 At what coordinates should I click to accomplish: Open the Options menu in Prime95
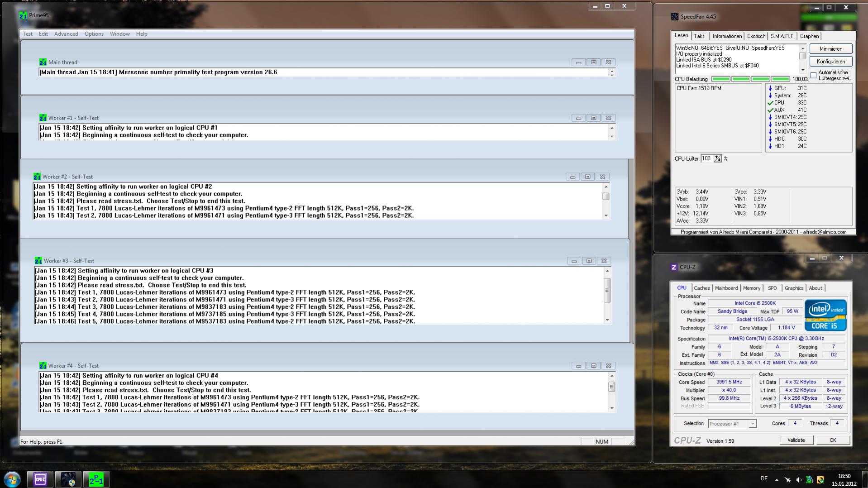point(94,34)
